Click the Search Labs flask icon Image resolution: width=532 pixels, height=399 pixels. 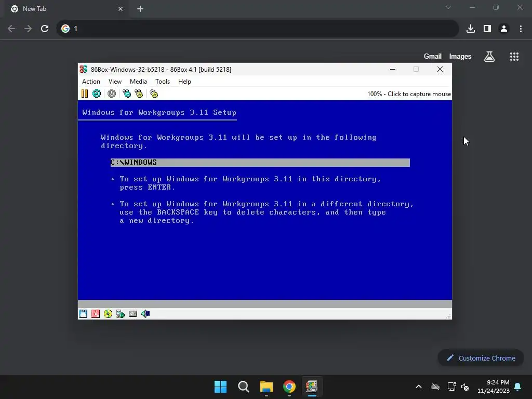(x=489, y=57)
